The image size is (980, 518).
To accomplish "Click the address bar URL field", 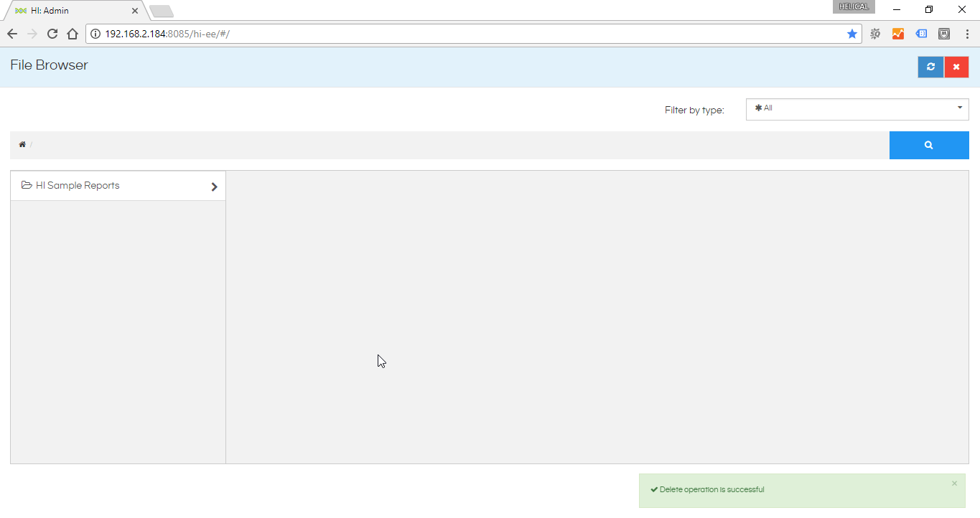I will click(x=474, y=34).
